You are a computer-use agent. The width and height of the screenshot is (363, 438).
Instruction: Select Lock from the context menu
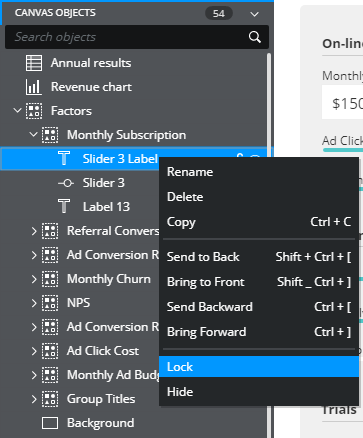click(259, 367)
